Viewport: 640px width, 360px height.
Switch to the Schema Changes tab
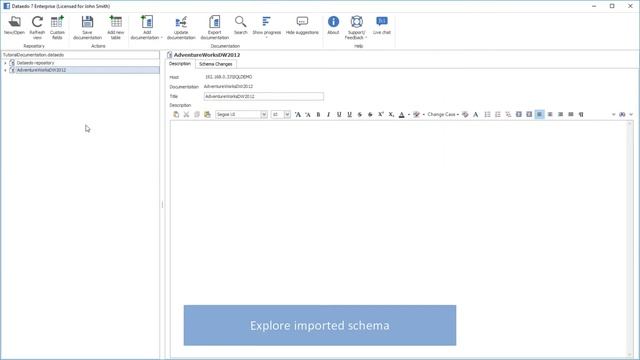coord(216,64)
